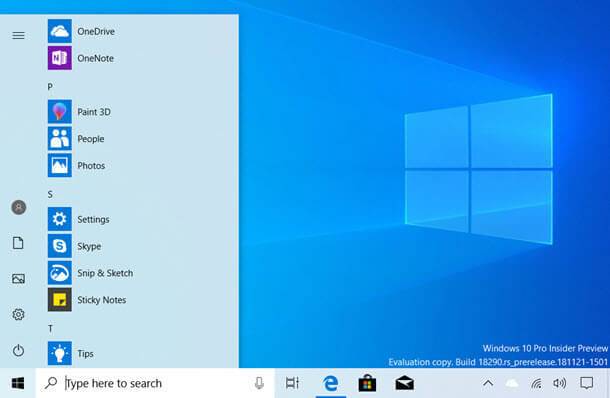Viewport: 610px width, 398px height.
Task: Show hidden system tray icons chevron
Action: coord(488,383)
